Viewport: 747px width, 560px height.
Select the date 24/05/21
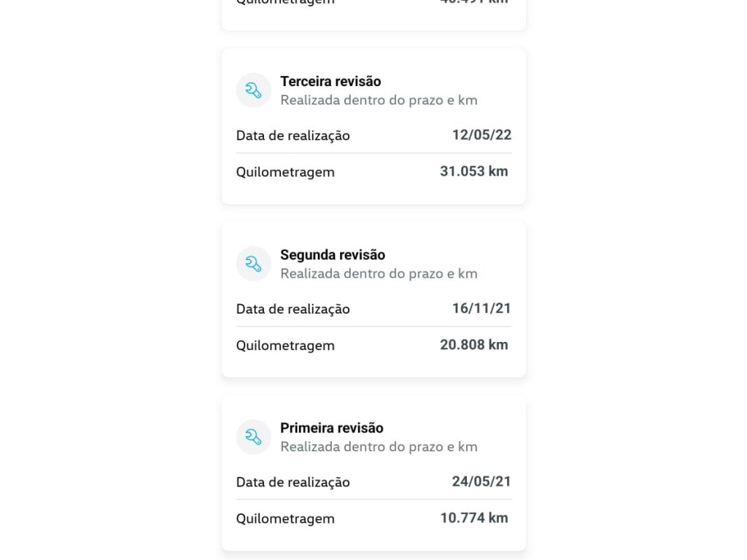tap(481, 481)
